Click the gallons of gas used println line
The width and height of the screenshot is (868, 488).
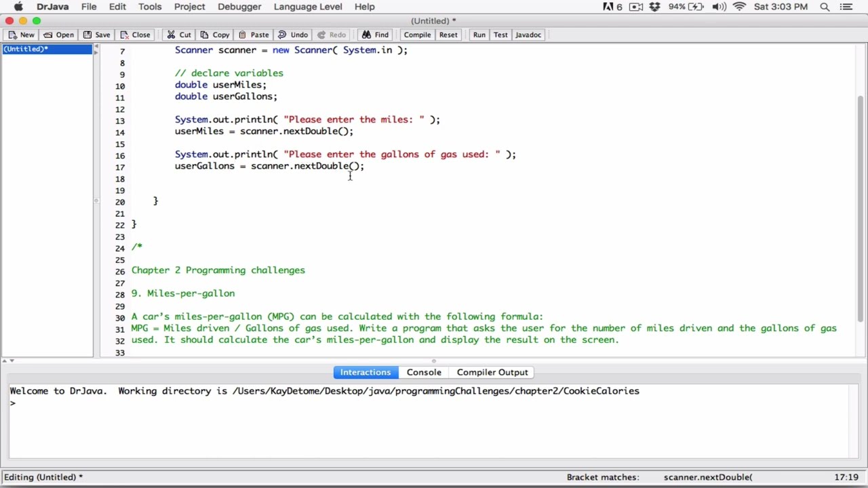345,155
